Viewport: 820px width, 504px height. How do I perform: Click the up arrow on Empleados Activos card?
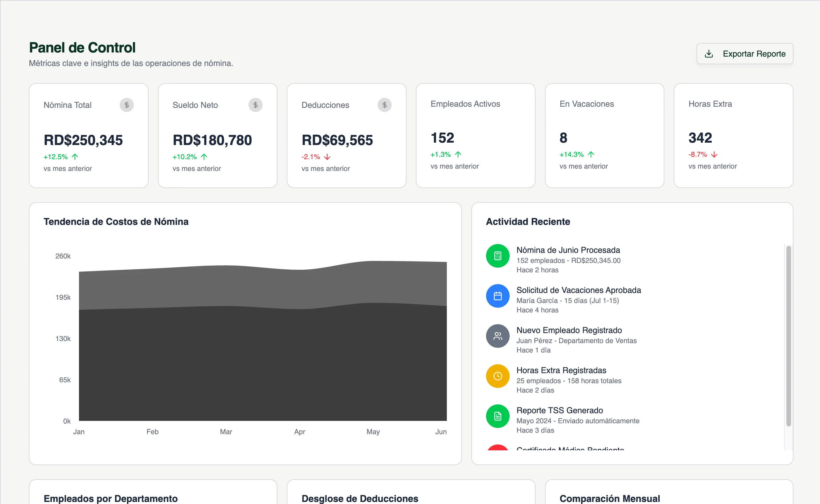pos(458,154)
